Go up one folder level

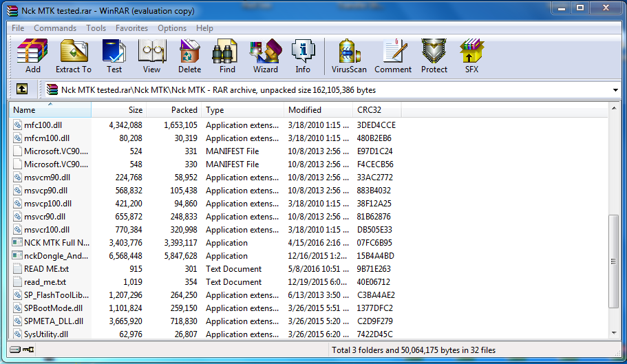[x=22, y=89]
